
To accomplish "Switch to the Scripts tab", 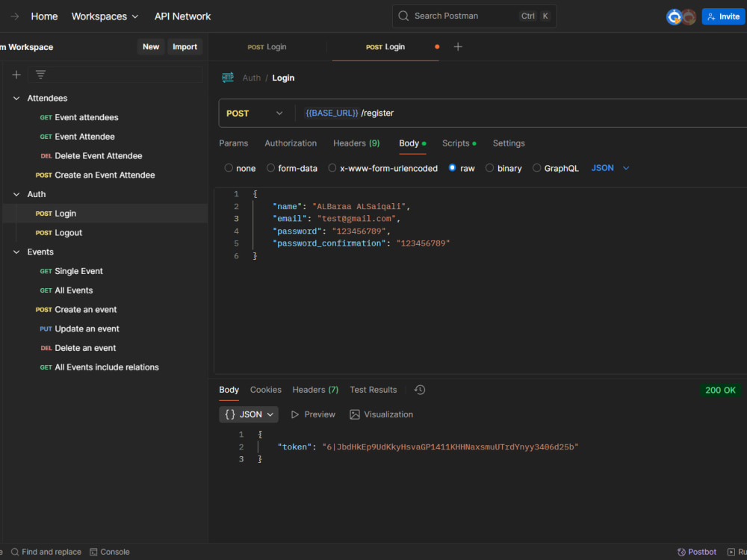I will 459,143.
